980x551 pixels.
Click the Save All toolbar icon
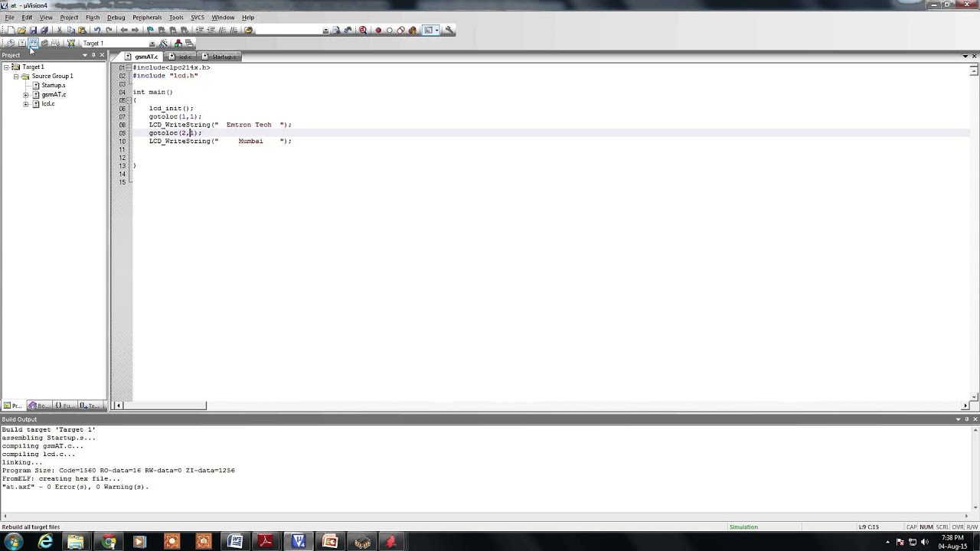(x=44, y=30)
